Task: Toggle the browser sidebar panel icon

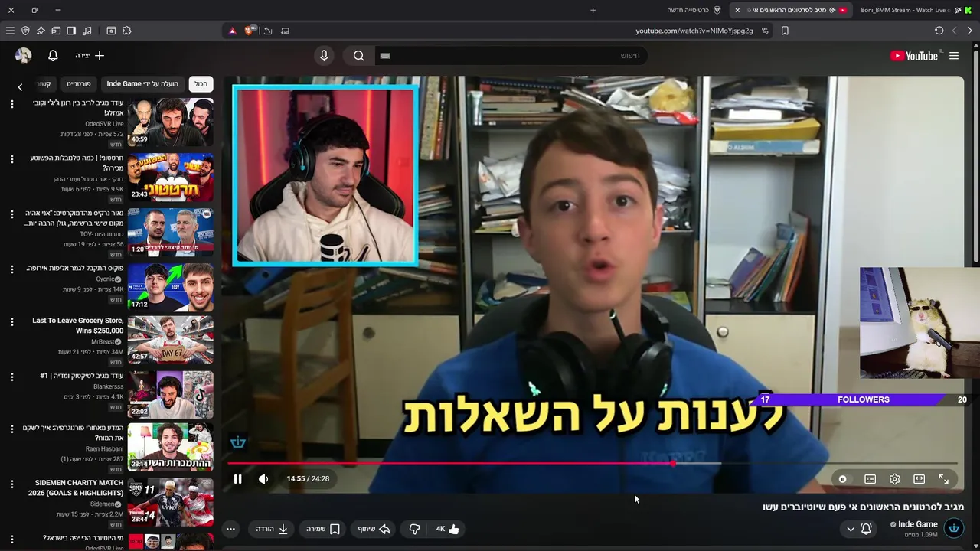Action: [71, 31]
